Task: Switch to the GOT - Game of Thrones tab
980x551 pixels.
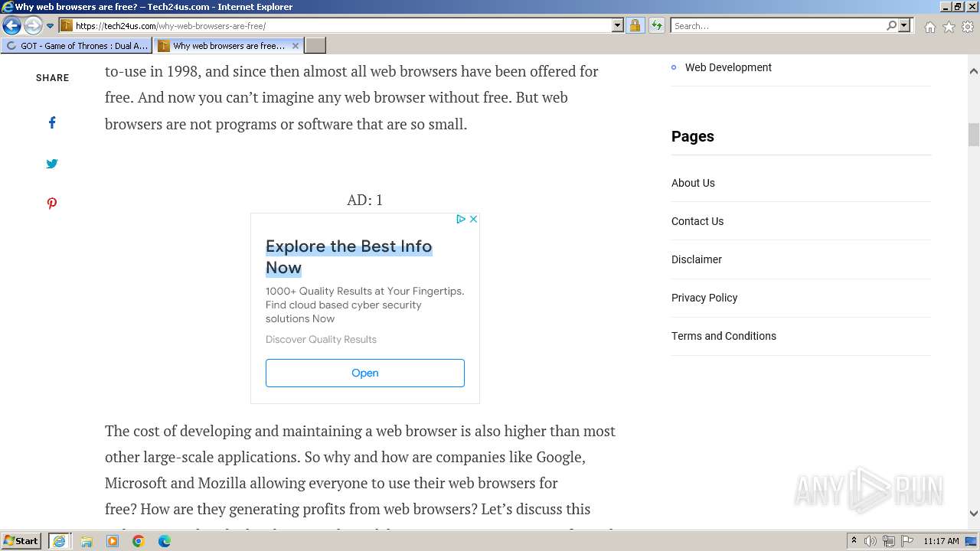Action: click(x=77, y=45)
